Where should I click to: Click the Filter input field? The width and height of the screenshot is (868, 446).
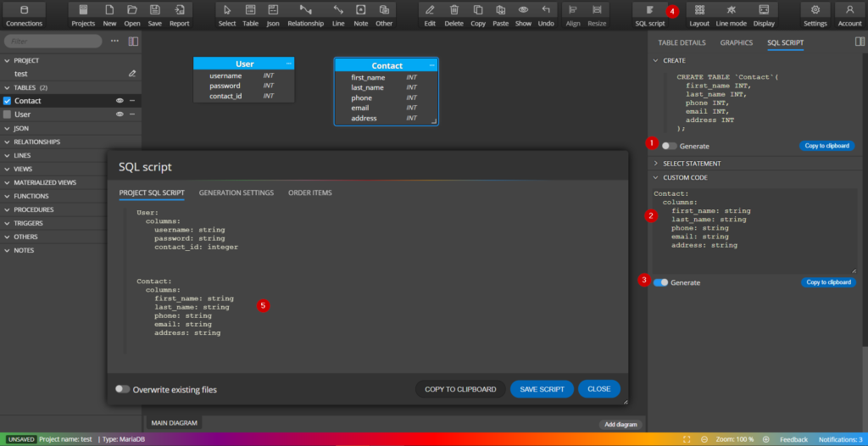(x=53, y=41)
